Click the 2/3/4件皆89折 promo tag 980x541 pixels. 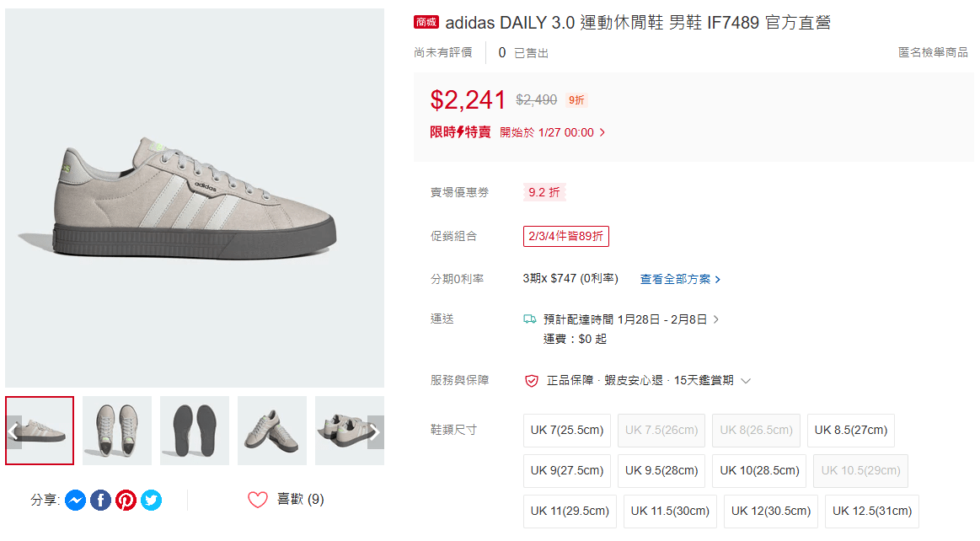click(x=565, y=236)
